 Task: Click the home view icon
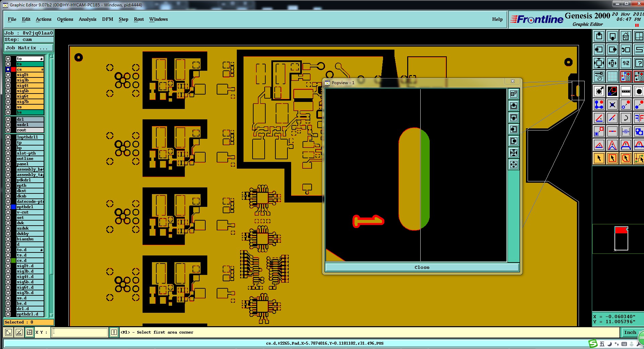(x=626, y=36)
